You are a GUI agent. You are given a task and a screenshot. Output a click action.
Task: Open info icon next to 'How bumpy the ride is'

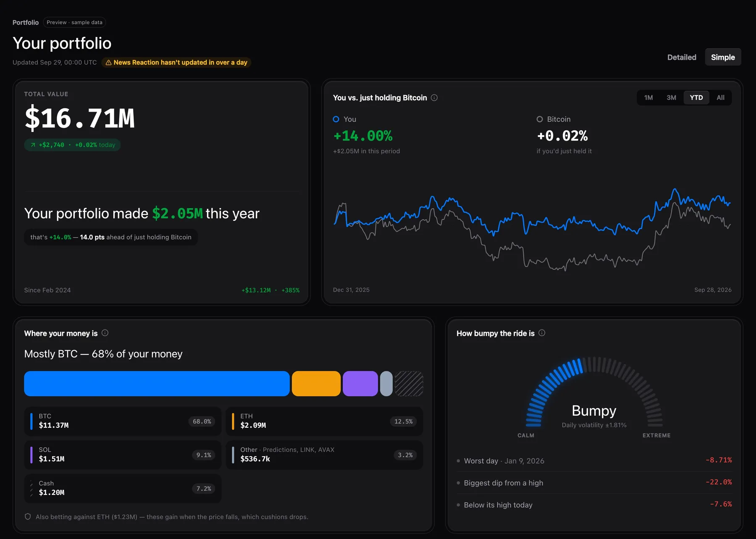tap(542, 333)
